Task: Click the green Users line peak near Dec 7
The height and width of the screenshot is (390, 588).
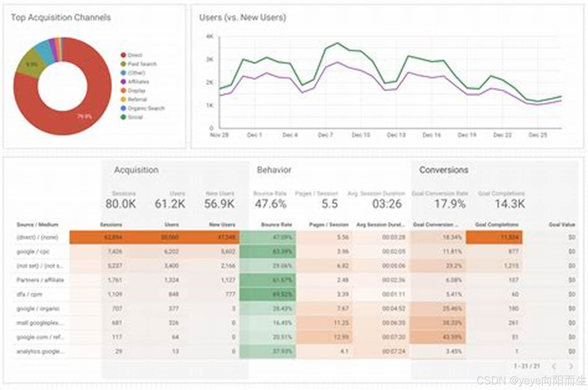Action: (x=337, y=43)
